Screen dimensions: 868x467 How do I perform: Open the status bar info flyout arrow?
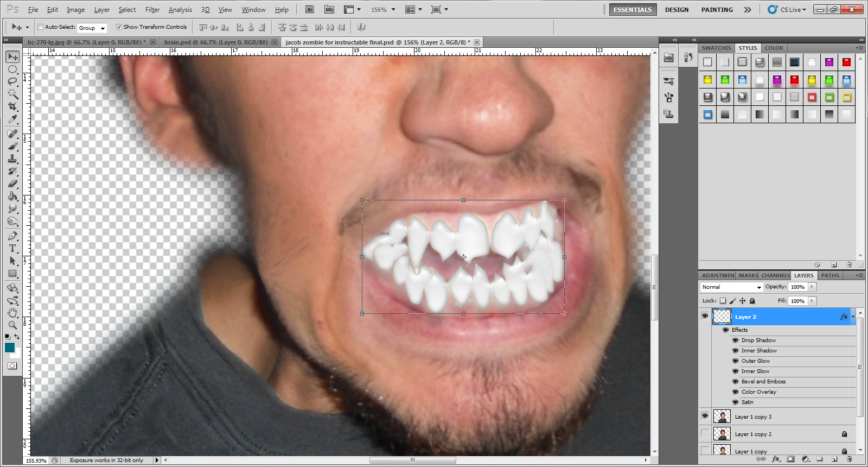tap(157, 460)
